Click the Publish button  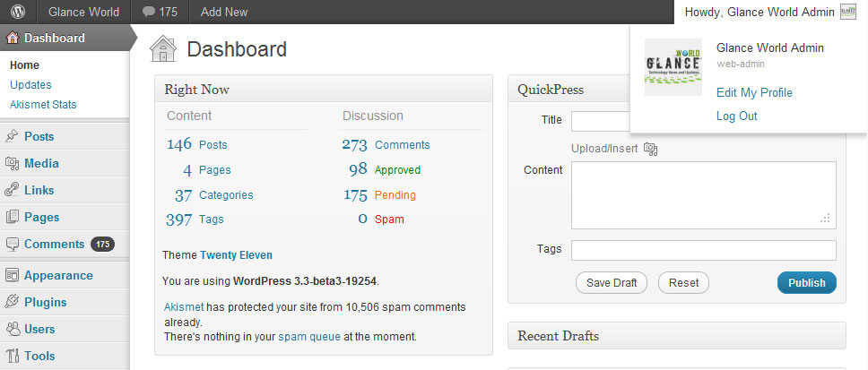pos(807,282)
